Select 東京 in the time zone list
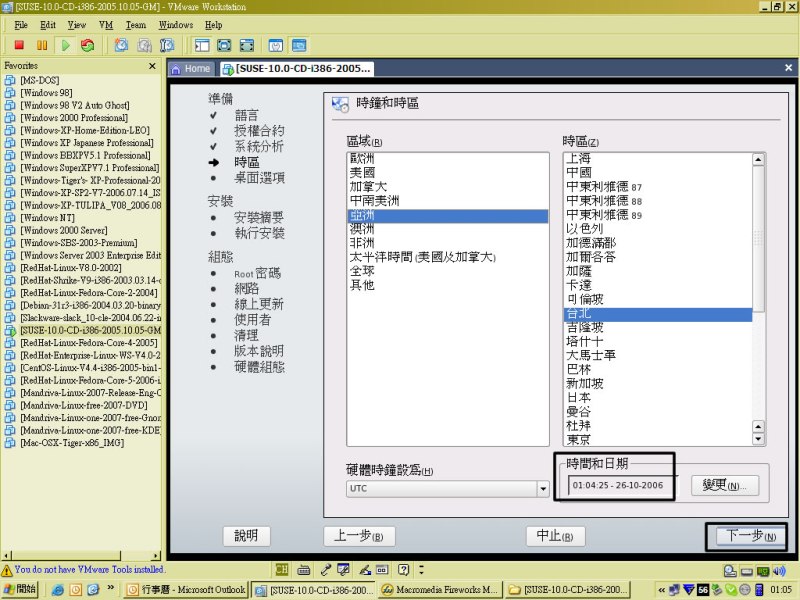The width and height of the screenshot is (800, 600). coord(658,439)
